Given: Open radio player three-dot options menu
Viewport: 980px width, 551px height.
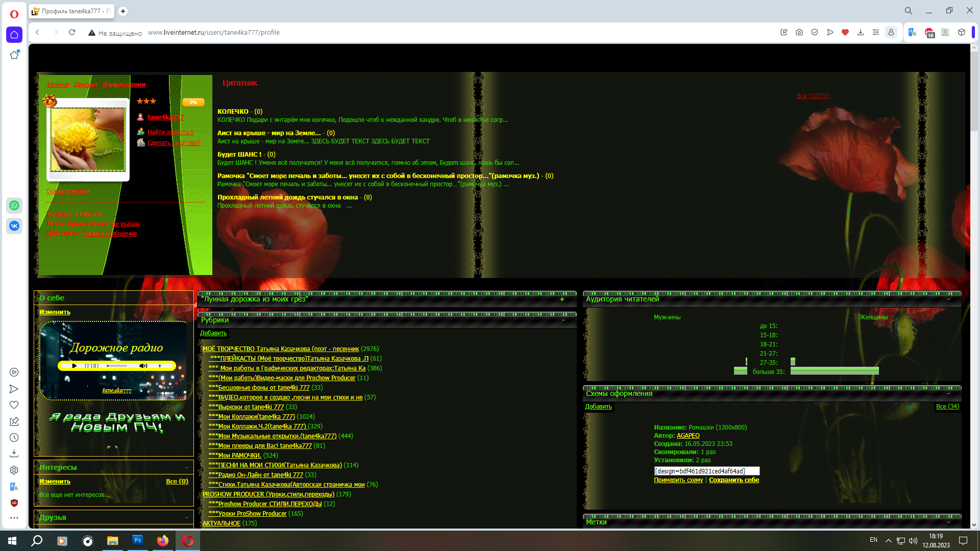Looking at the screenshot, I should click(x=160, y=366).
